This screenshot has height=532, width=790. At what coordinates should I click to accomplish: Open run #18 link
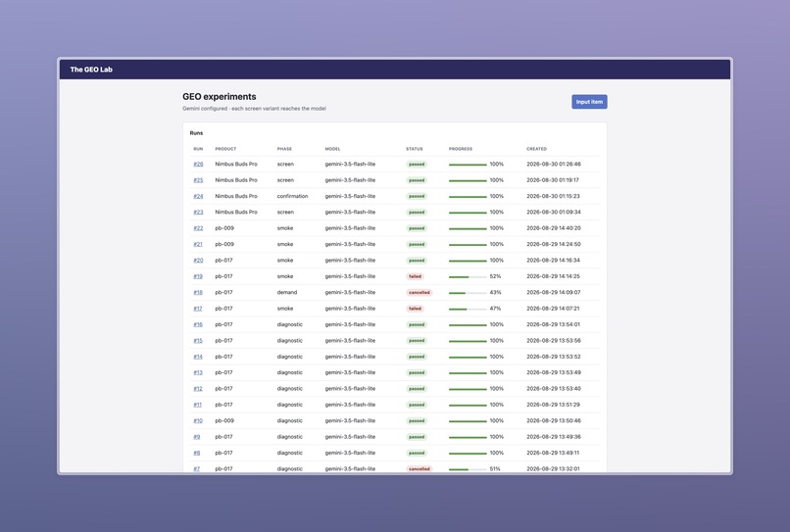pos(198,293)
